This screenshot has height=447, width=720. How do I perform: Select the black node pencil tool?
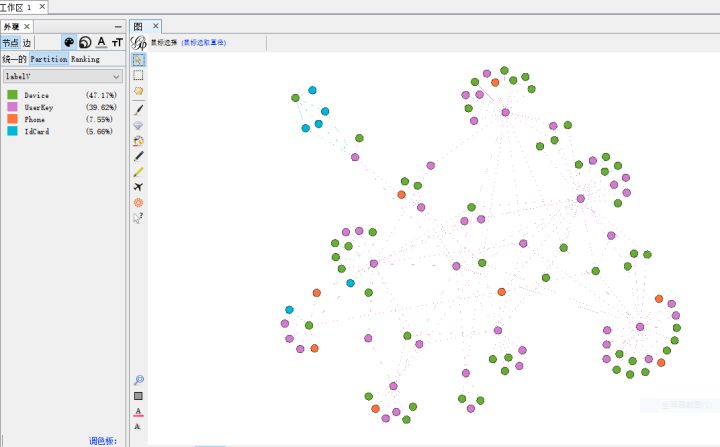[x=138, y=156]
